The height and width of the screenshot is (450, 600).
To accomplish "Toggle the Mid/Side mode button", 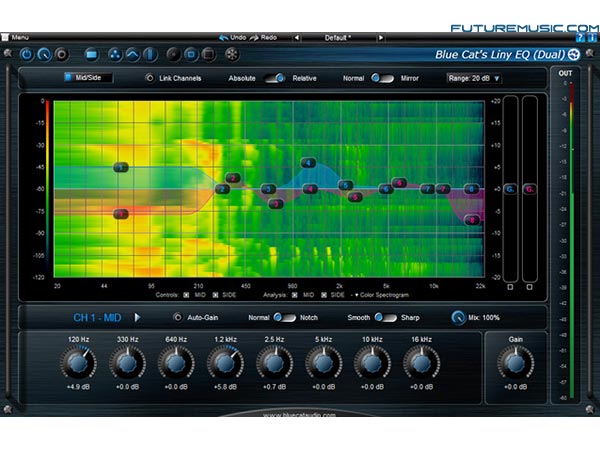I will pos(88,78).
